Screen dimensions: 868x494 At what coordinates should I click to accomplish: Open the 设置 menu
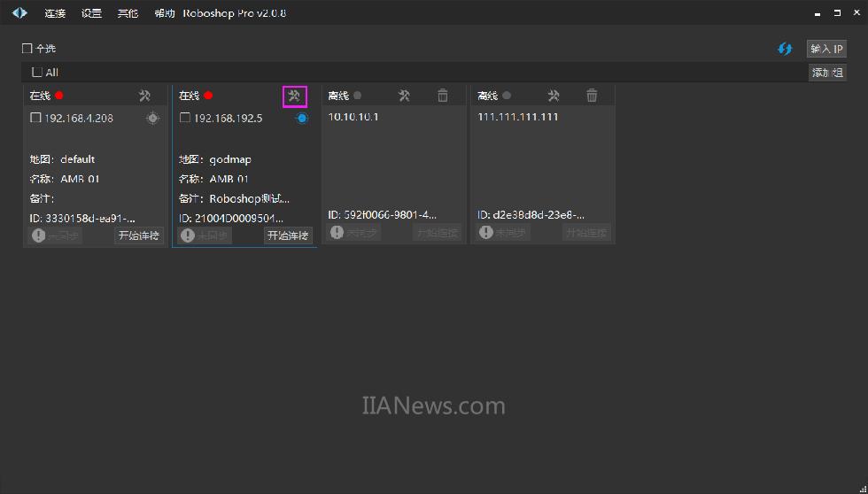tap(91, 13)
